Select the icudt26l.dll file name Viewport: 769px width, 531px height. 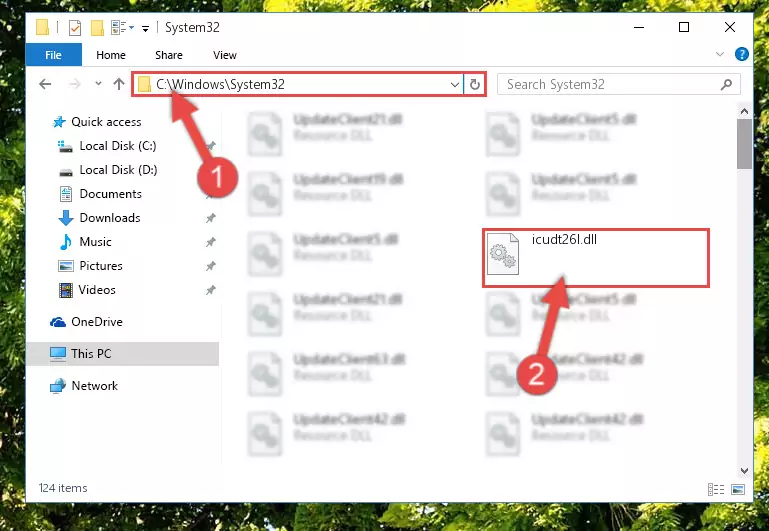pyautogui.click(x=564, y=240)
